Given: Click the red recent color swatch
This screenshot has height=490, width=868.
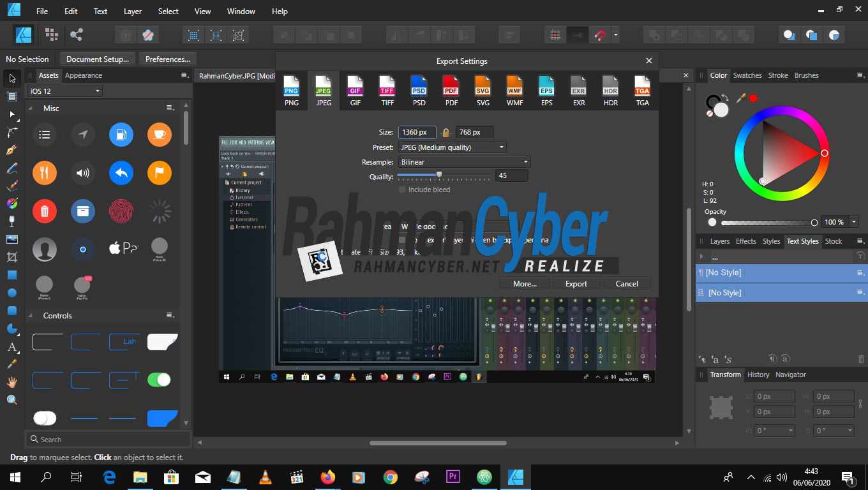Looking at the screenshot, I should (x=753, y=98).
